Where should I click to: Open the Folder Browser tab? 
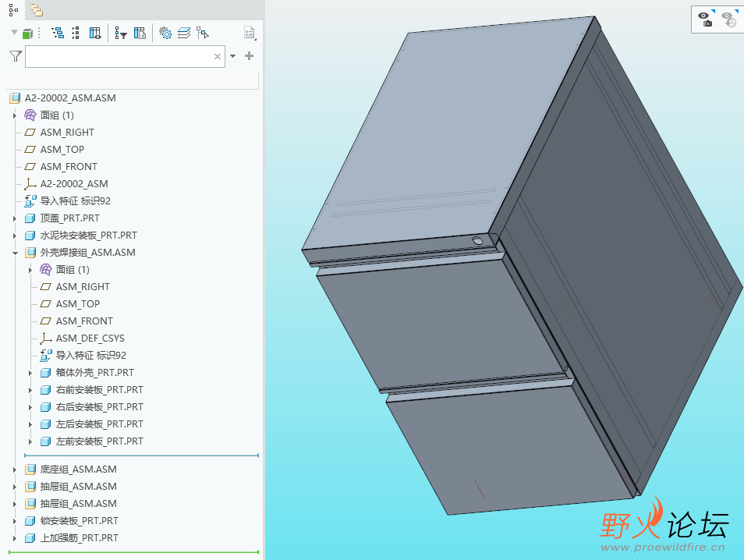coord(37,9)
